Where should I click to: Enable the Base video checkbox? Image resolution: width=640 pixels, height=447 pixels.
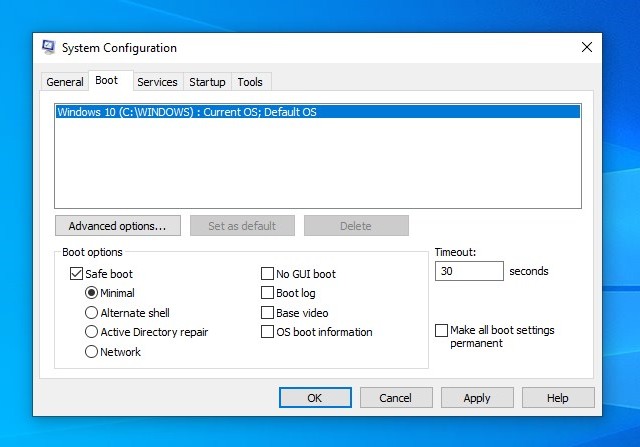coord(267,313)
